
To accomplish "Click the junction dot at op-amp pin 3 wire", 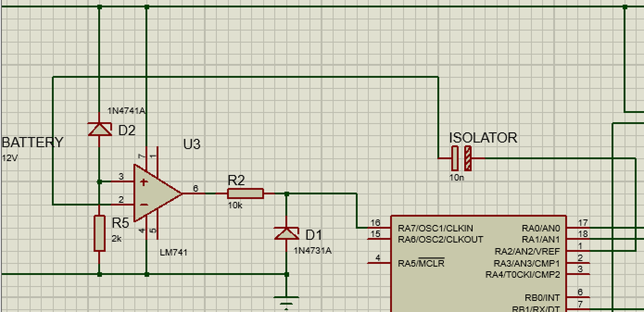I will [x=100, y=182].
